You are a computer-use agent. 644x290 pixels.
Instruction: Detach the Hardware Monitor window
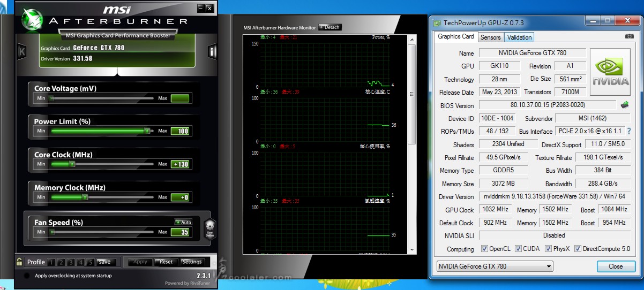(x=330, y=27)
